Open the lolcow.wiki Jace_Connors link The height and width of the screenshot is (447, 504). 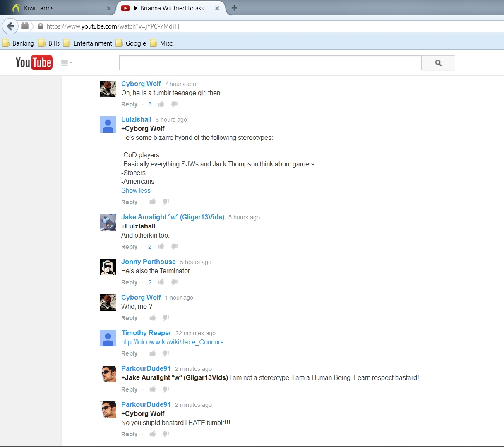(172, 342)
